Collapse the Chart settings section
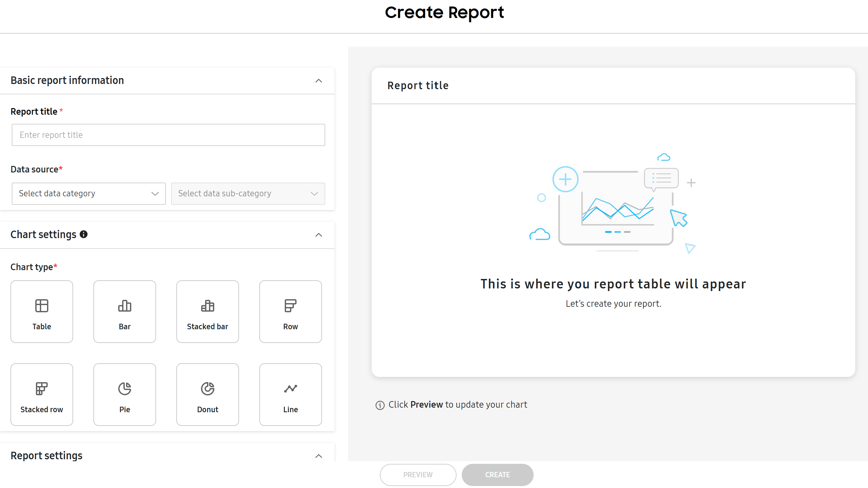Image resolution: width=868 pixels, height=488 pixels. 318,235
